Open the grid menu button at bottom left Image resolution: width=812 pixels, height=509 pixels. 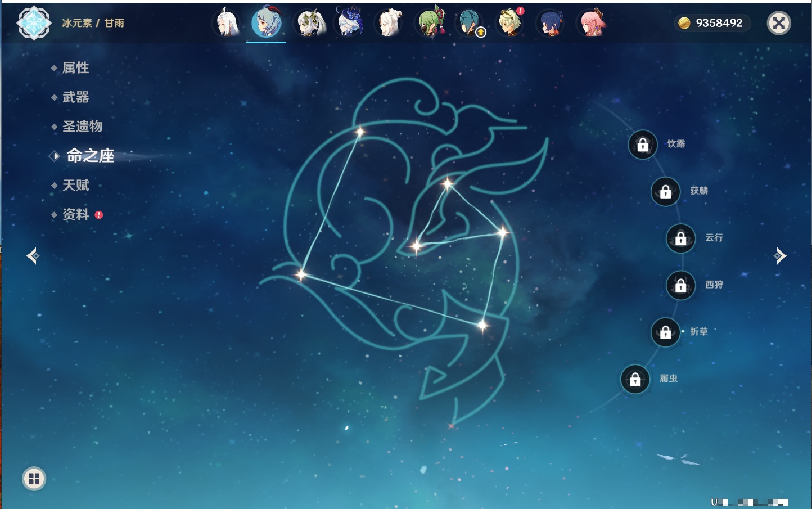(34, 479)
